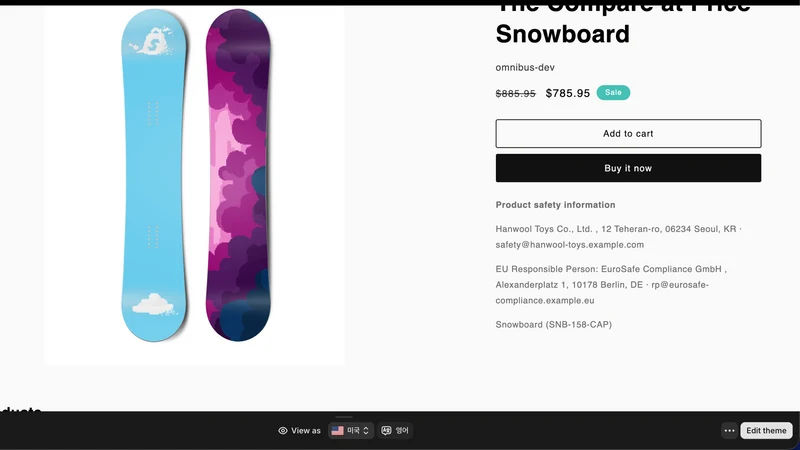
Task: Click the Add to cart button
Action: pos(628,134)
